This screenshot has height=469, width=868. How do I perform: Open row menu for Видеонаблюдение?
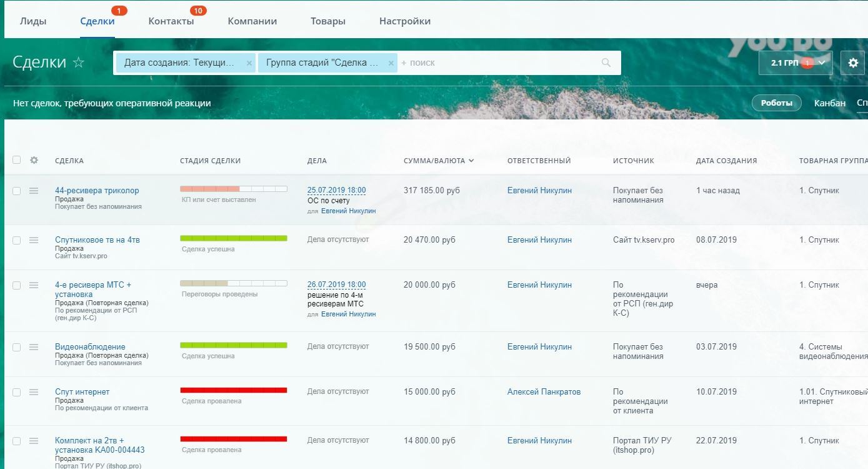[34, 347]
